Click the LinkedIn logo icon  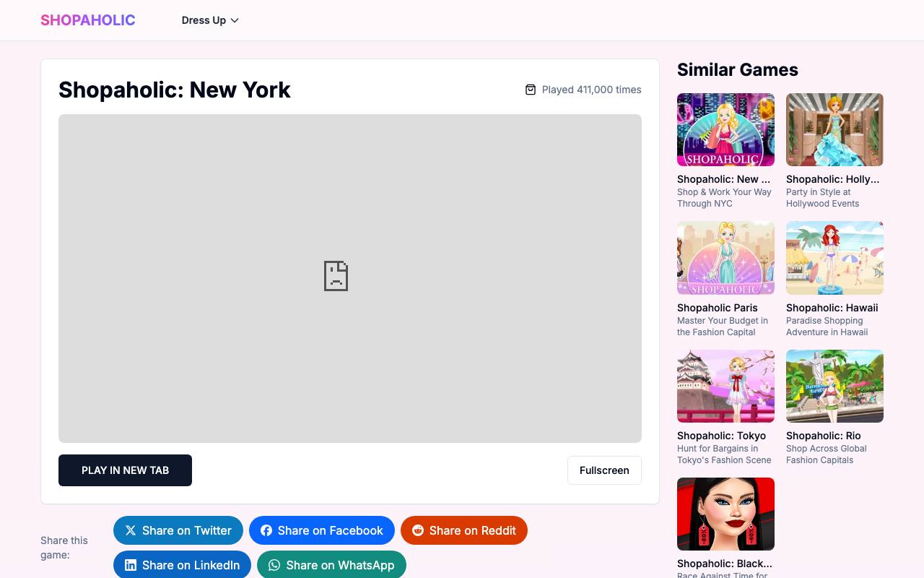tap(131, 565)
